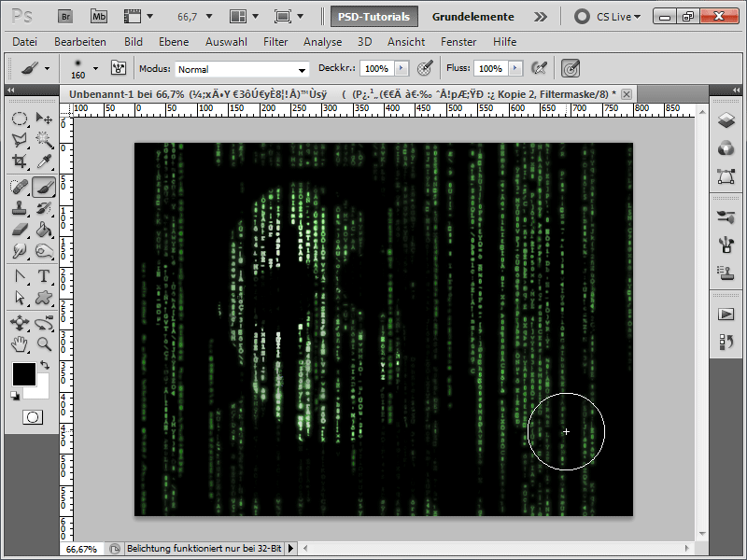747x560 pixels.
Task: Toggle tablet pressure for opacity
Action: coord(425,68)
